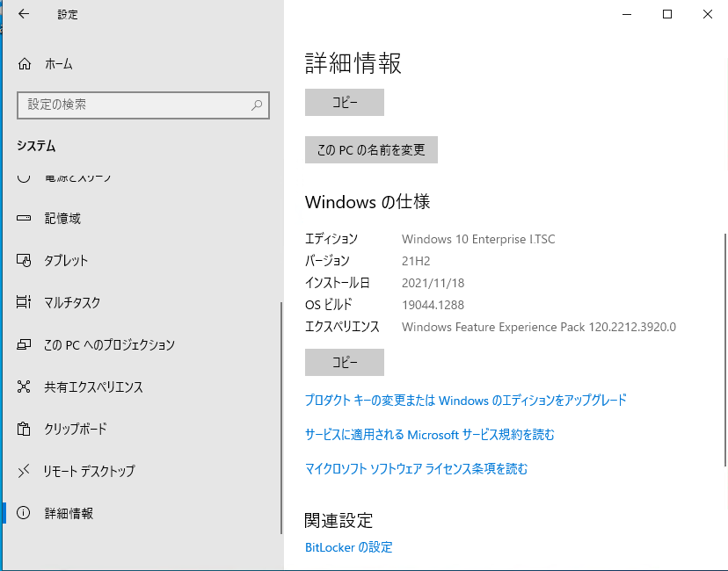Click the バージョン label
The width and height of the screenshot is (728, 571).
pos(327,261)
